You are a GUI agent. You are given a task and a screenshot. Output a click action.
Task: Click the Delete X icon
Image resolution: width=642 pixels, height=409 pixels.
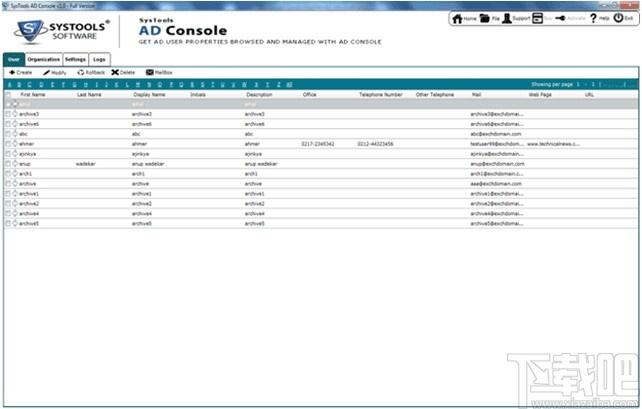[115, 72]
